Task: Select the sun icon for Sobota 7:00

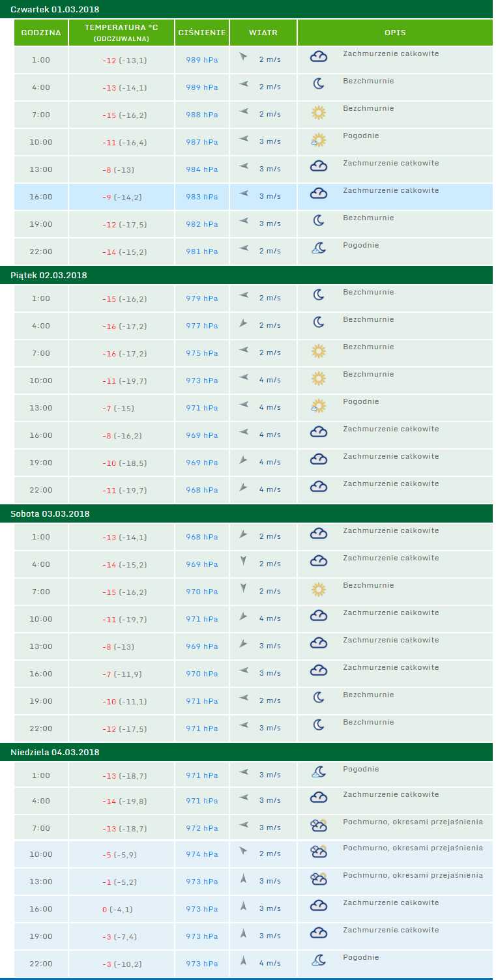Action: 318,590
